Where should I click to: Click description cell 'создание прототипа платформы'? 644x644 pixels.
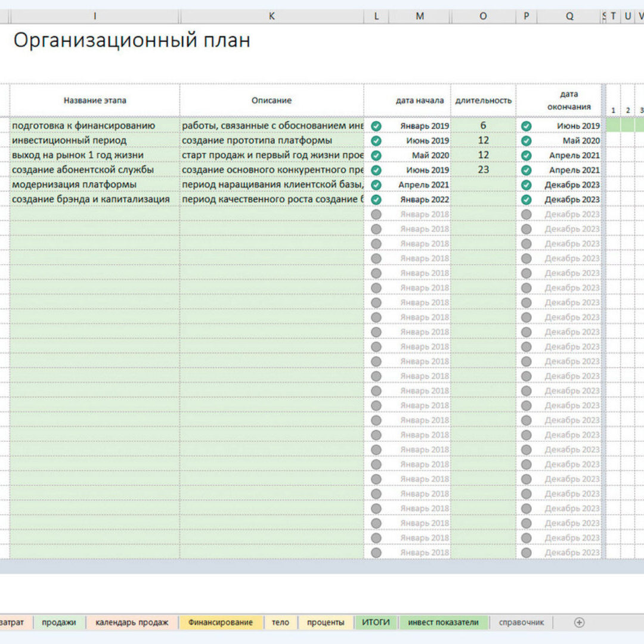[x=257, y=141]
